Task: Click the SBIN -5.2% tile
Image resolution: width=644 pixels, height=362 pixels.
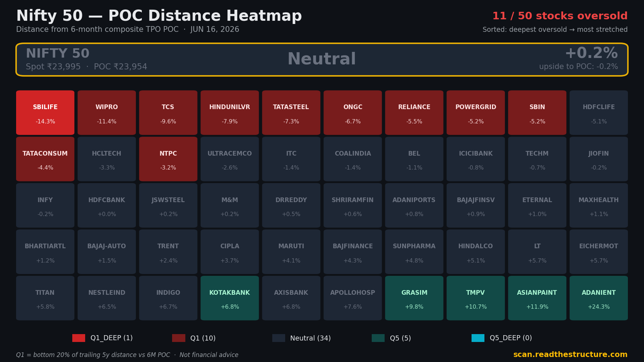Action: (537, 113)
